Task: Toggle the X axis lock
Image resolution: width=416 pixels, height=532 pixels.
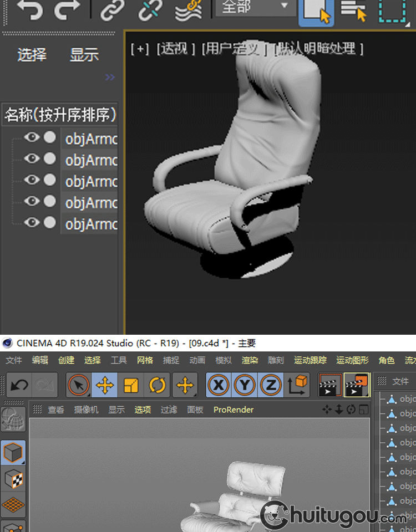Action: (x=219, y=385)
